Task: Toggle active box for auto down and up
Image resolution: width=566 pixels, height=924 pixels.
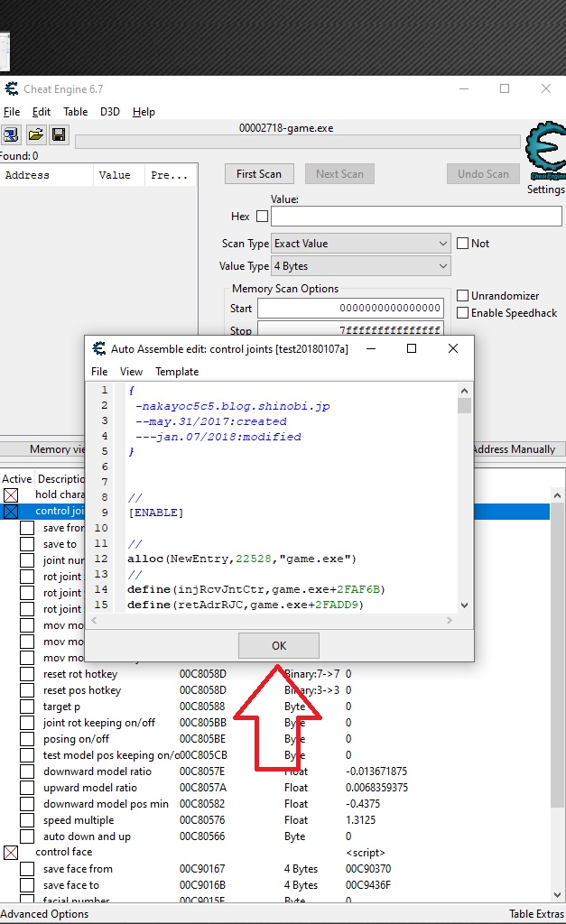Action: tap(27, 836)
